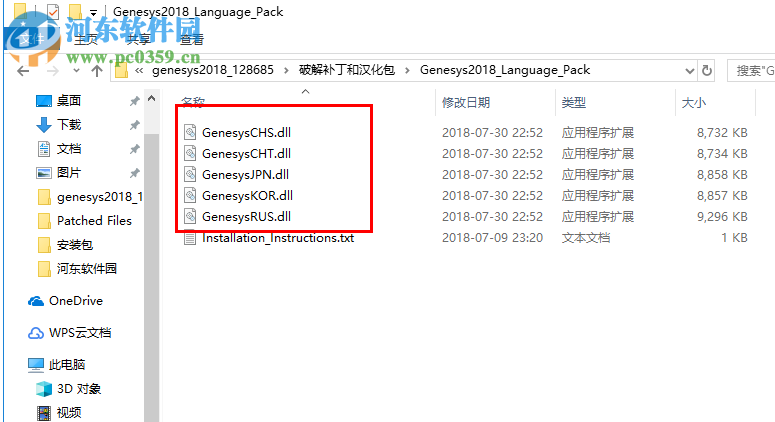
Task: Unpin 桌面 using its pin icon
Action: (134, 101)
